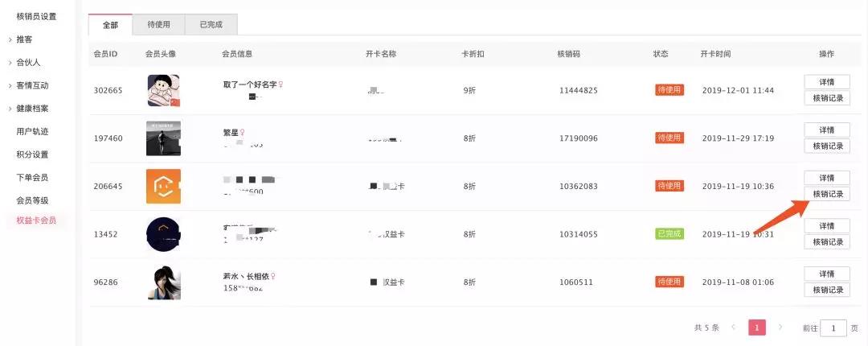Switch to the 待使用 tab
This screenshot has height=346, width=868.
pos(158,25)
